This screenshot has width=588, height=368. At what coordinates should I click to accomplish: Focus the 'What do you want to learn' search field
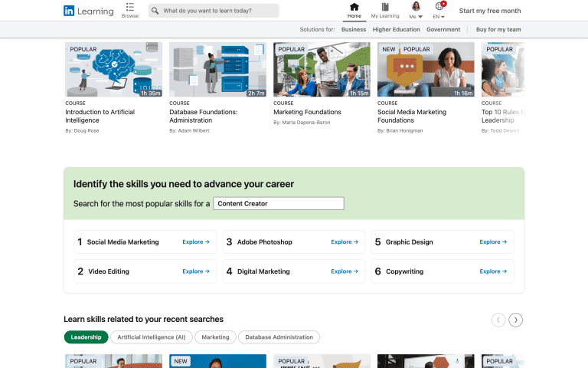point(214,11)
